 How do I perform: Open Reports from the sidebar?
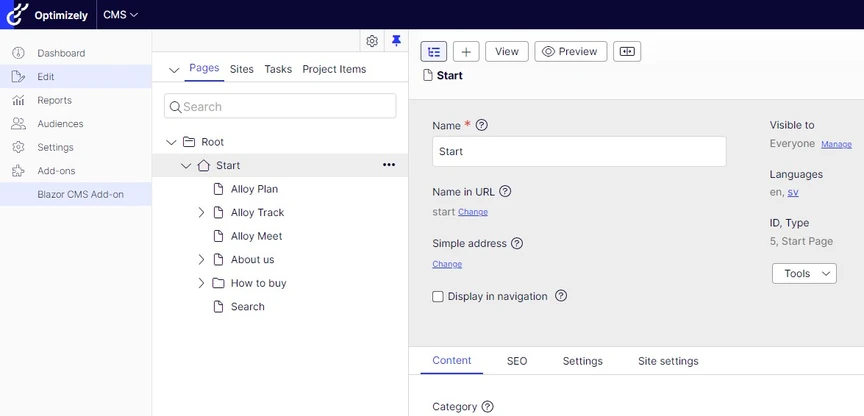(55, 100)
